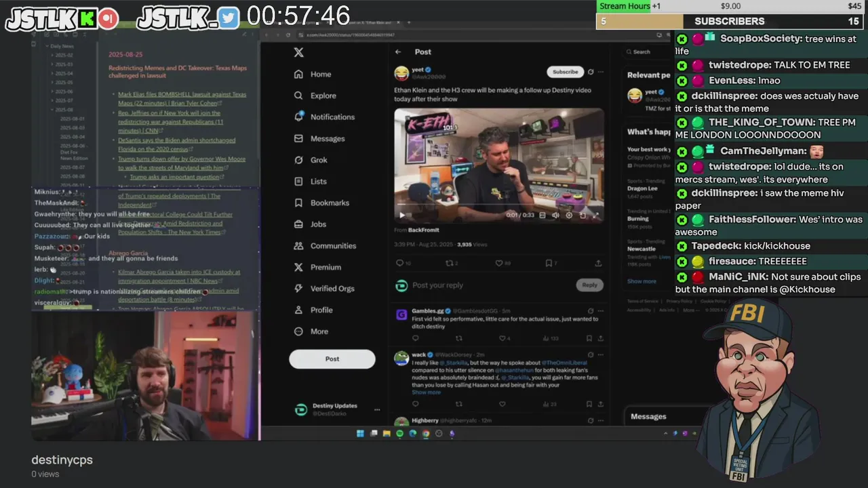The height and width of the screenshot is (488, 868).
Task: Open Jobs in X sidebar
Action: [310, 224]
